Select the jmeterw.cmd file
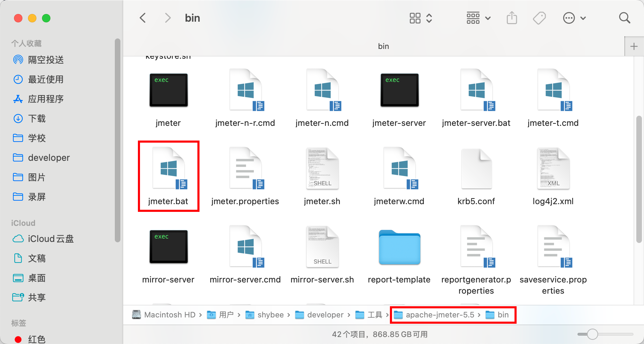Image resolution: width=644 pixels, height=344 pixels. point(399,177)
